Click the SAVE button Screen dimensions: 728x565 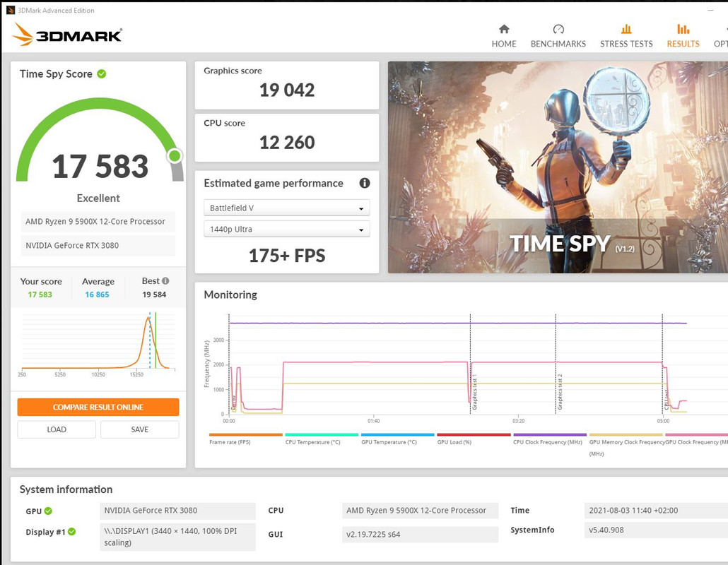(x=140, y=429)
